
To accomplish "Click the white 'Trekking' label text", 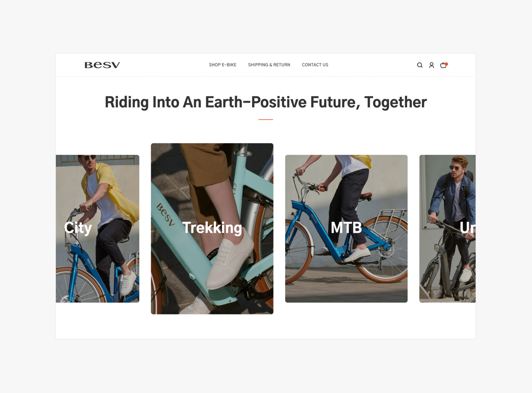I will pyautogui.click(x=212, y=228).
